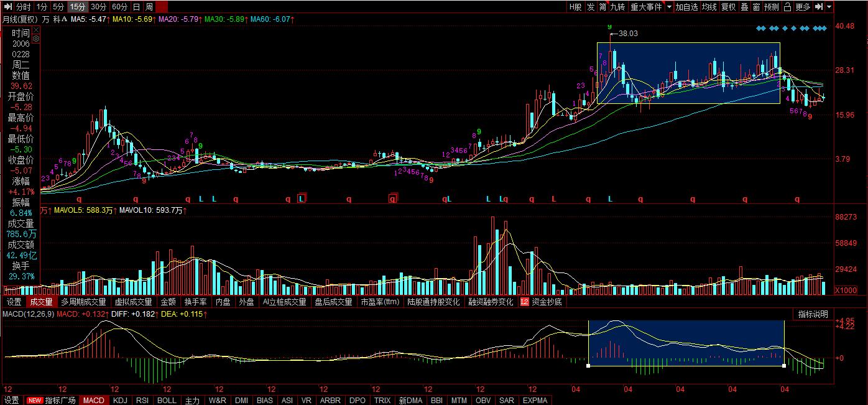868x405 pixels.
Task: Open the dropdown arrow at far top-right
Action: tap(830, 7)
